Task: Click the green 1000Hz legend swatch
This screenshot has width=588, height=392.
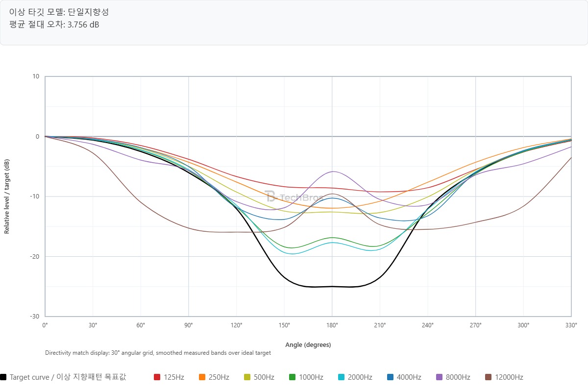Action: pyautogui.click(x=293, y=377)
